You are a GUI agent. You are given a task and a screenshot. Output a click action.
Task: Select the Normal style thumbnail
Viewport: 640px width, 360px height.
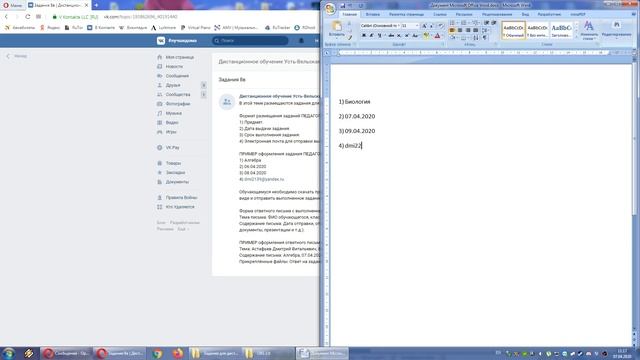513,30
